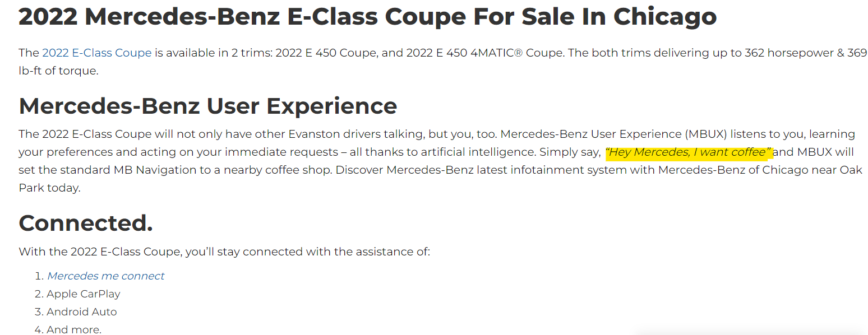
Task: Click the Connected. heading
Action: [85, 223]
